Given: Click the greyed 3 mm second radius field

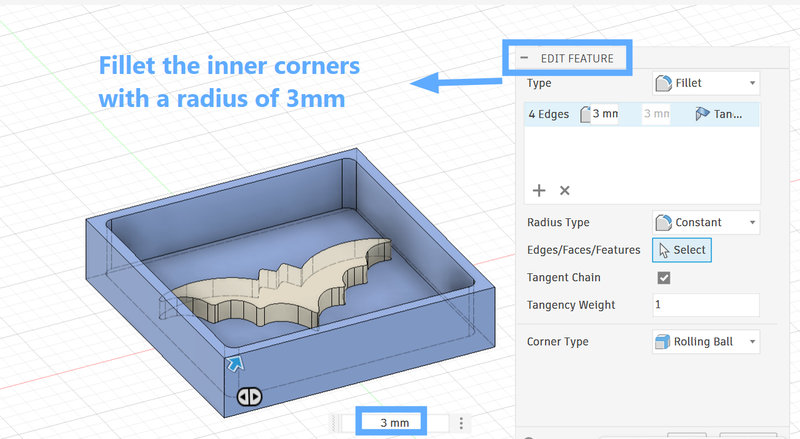Looking at the screenshot, I should pyautogui.click(x=656, y=114).
